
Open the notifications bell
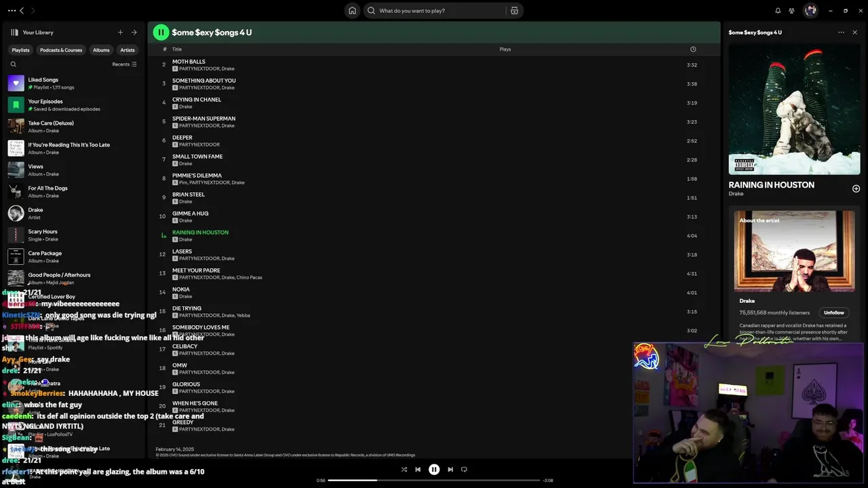(x=778, y=11)
